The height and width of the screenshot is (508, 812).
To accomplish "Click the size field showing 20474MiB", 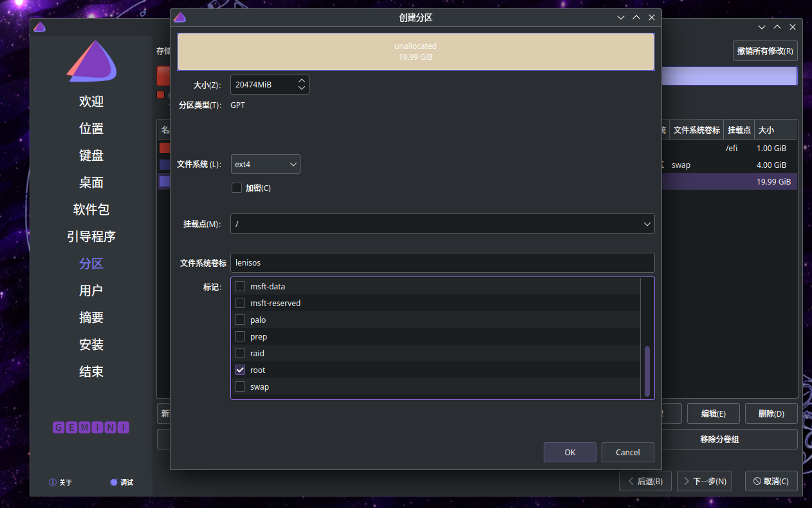I will (270, 84).
